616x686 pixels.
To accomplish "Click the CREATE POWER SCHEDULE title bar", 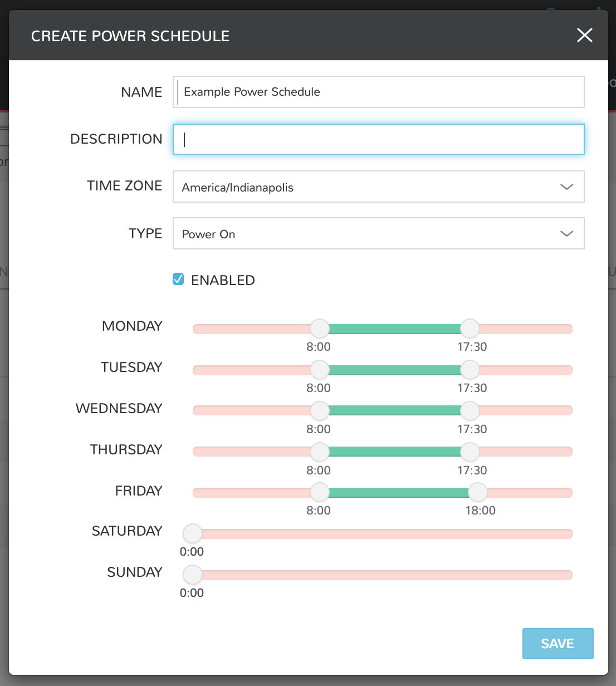I will (x=130, y=36).
